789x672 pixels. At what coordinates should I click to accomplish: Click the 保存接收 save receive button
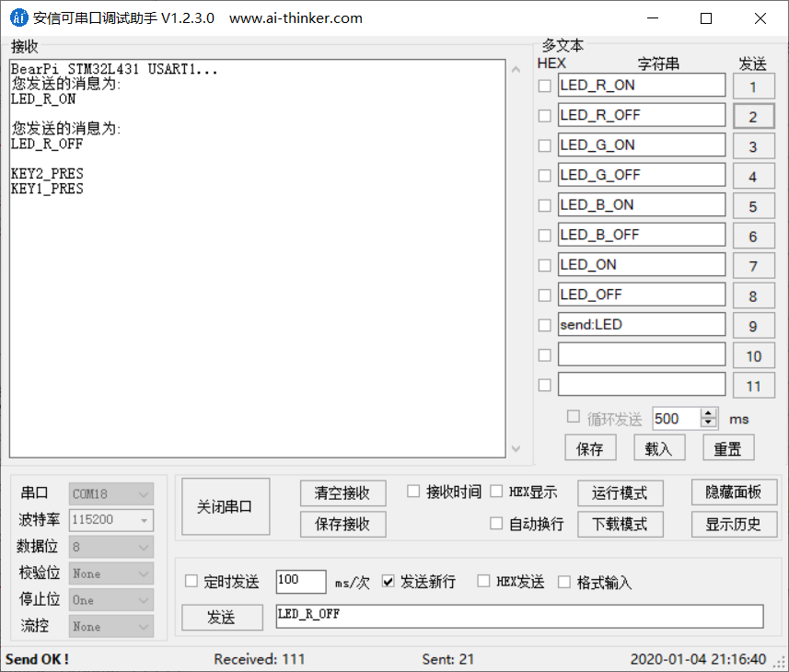click(x=343, y=524)
